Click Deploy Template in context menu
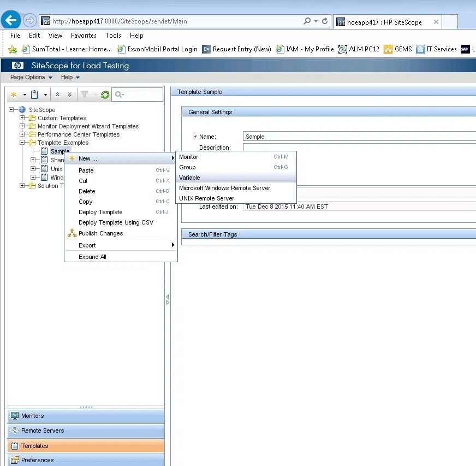 point(121,212)
